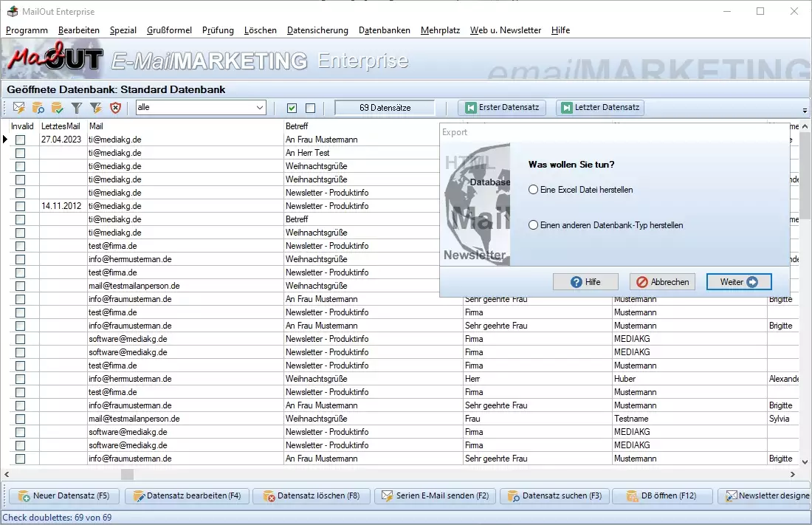Choose 'Einen anderen Datenbank-Typ herstellen' radio

coord(534,225)
